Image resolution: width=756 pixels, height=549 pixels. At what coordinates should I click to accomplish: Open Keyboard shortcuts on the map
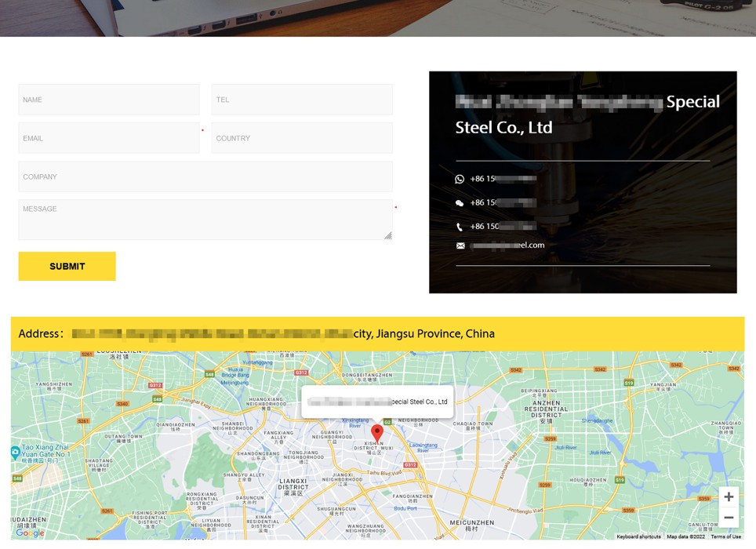point(638,536)
